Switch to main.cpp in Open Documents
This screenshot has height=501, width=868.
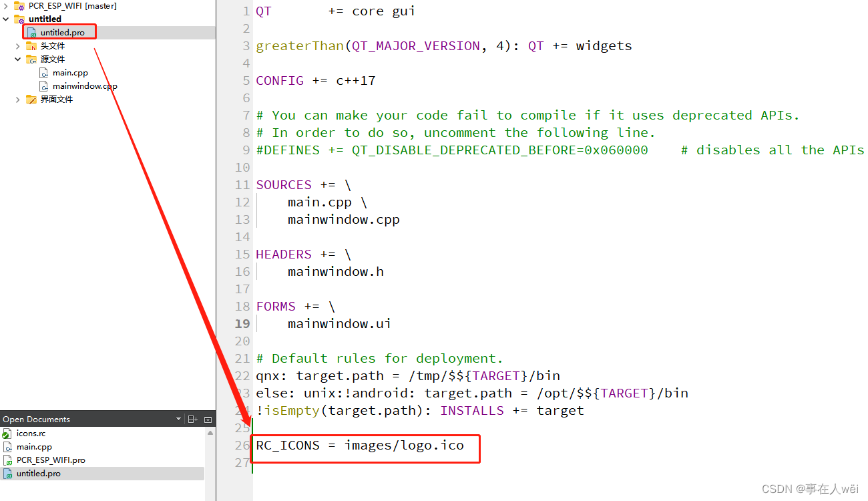pyautogui.click(x=34, y=447)
